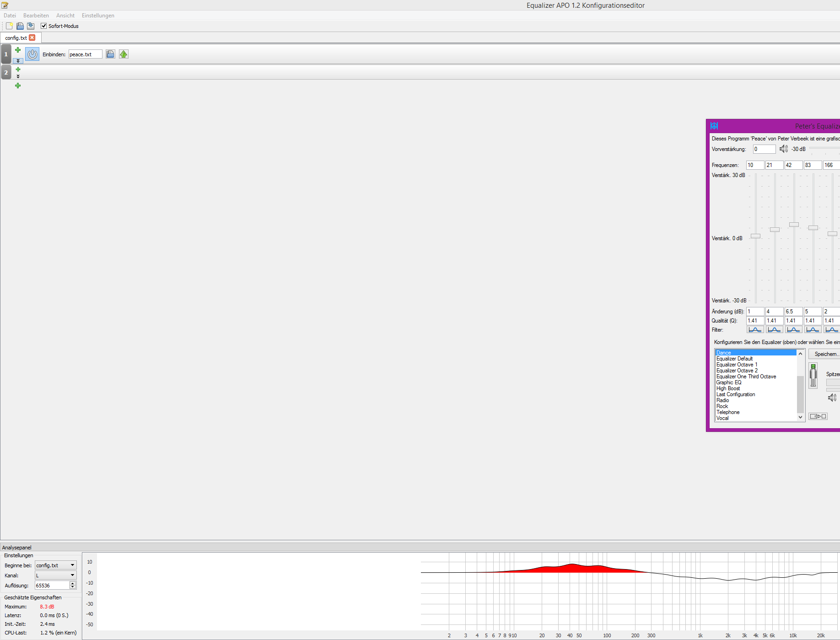Click the 42 Hz gain slider handle
Viewport: 840px width, 640px height.
[794, 225]
